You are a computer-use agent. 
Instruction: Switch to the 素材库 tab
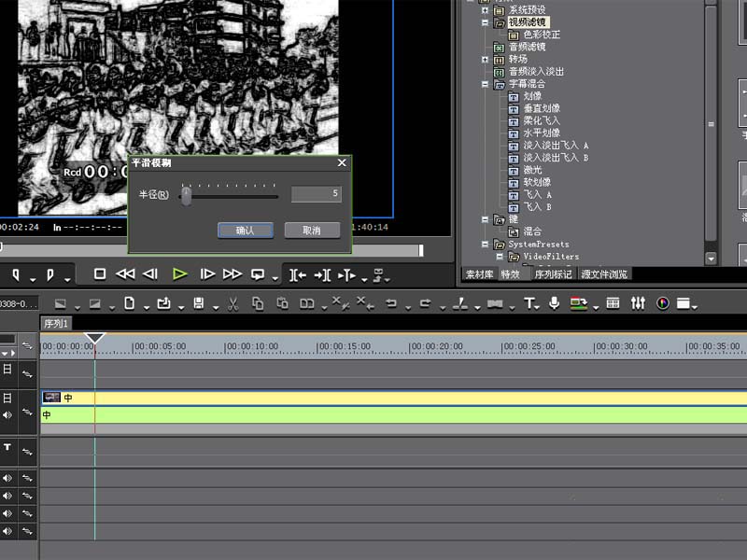coord(479,274)
